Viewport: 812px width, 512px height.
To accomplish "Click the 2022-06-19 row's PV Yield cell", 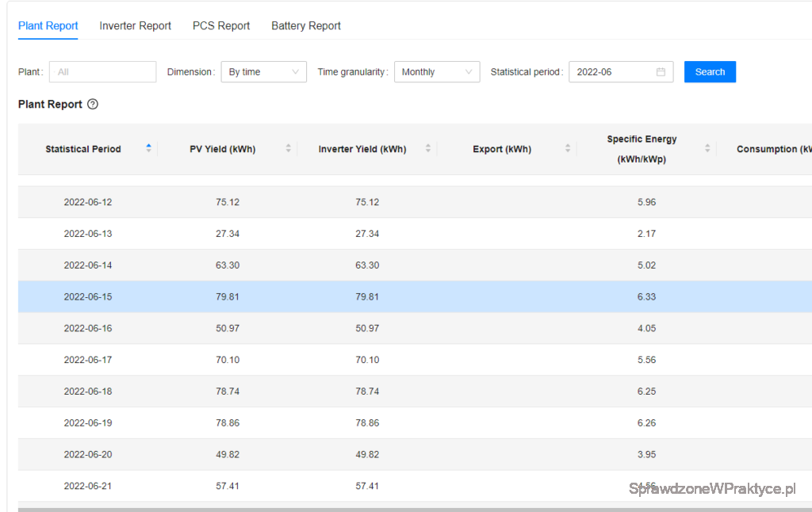I will [228, 423].
